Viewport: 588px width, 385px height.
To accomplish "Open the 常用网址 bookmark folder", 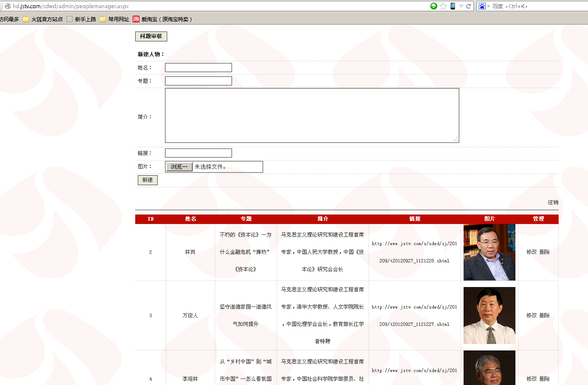I will point(114,19).
